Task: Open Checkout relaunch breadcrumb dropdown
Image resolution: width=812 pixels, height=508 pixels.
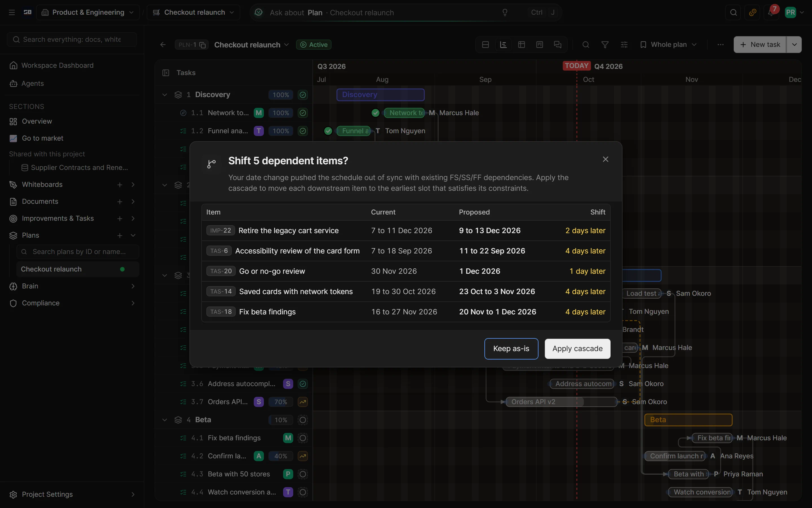Action: (x=193, y=12)
